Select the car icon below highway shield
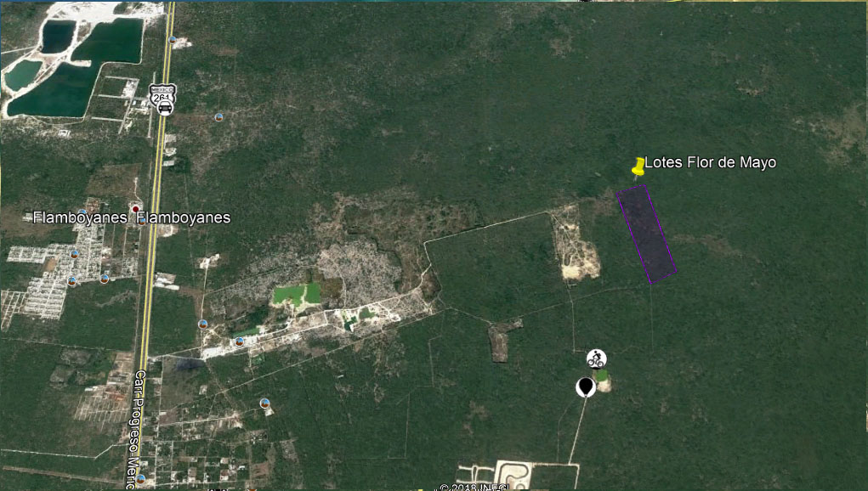Image resolution: width=868 pixels, height=491 pixels. click(x=165, y=107)
